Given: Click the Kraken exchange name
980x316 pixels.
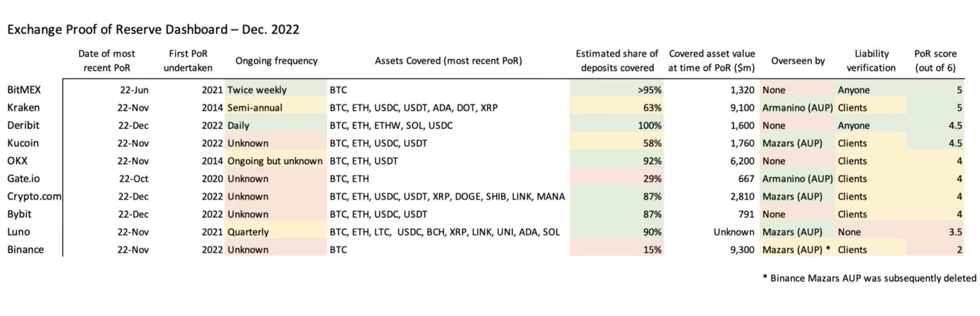Looking at the screenshot, I should click(25, 108).
